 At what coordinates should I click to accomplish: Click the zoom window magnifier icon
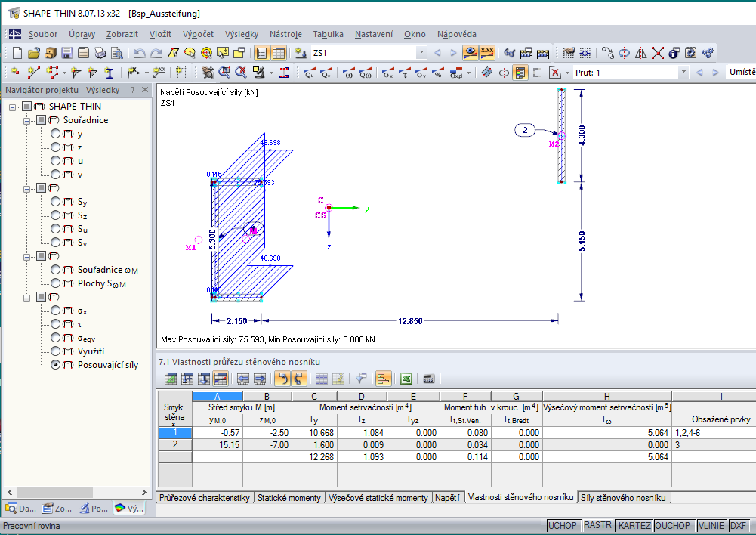[x=224, y=73]
